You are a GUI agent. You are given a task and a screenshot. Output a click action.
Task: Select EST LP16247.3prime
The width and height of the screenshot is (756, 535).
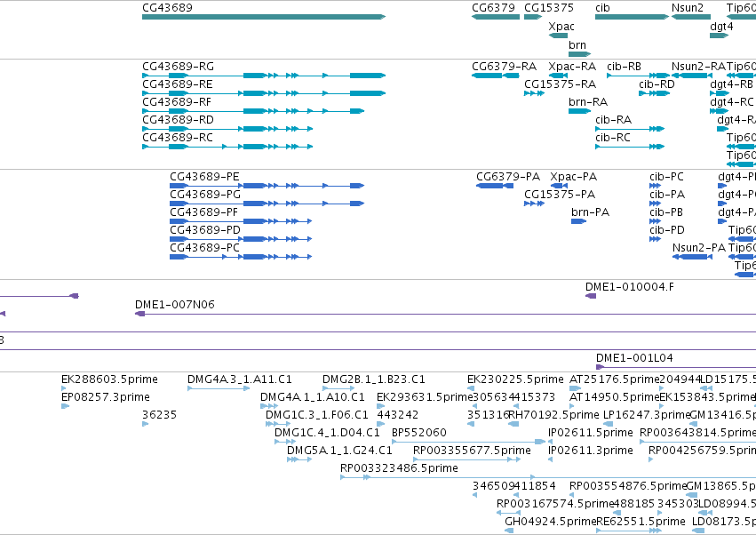[609, 424]
